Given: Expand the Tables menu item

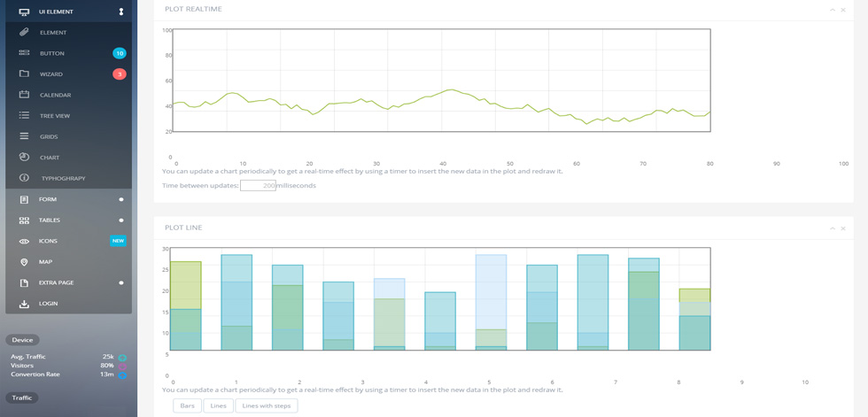Looking at the screenshot, I should pyautogui.click(x=69, y=220).
